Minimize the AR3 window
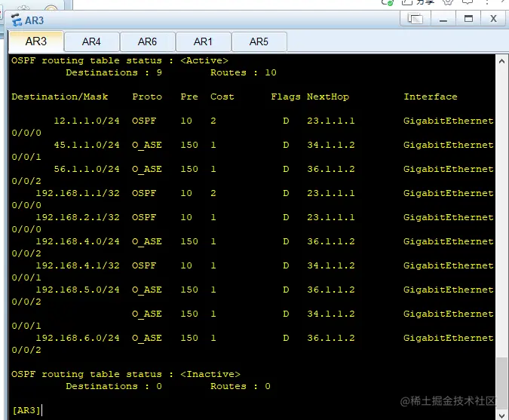This screenshot has height=420, width=509. 443,19
